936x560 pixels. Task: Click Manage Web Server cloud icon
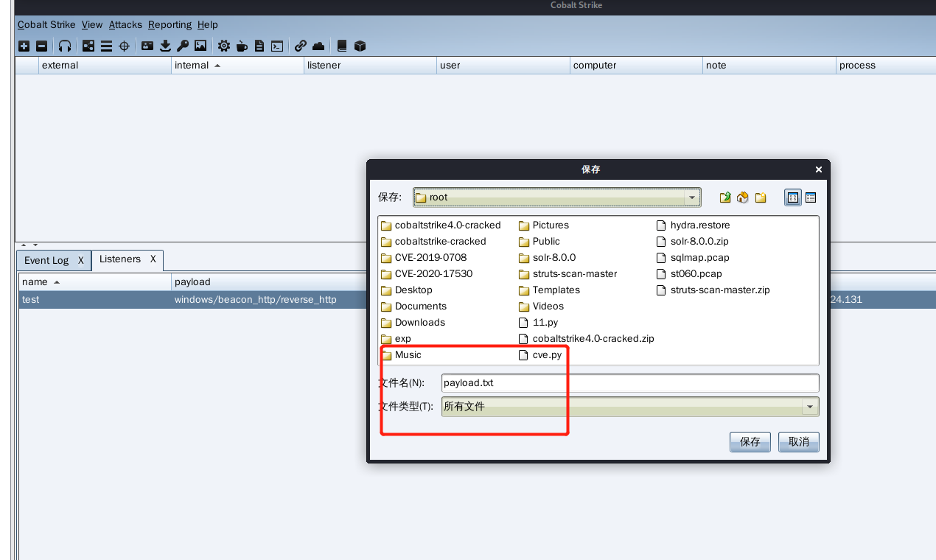pos(318,46)
